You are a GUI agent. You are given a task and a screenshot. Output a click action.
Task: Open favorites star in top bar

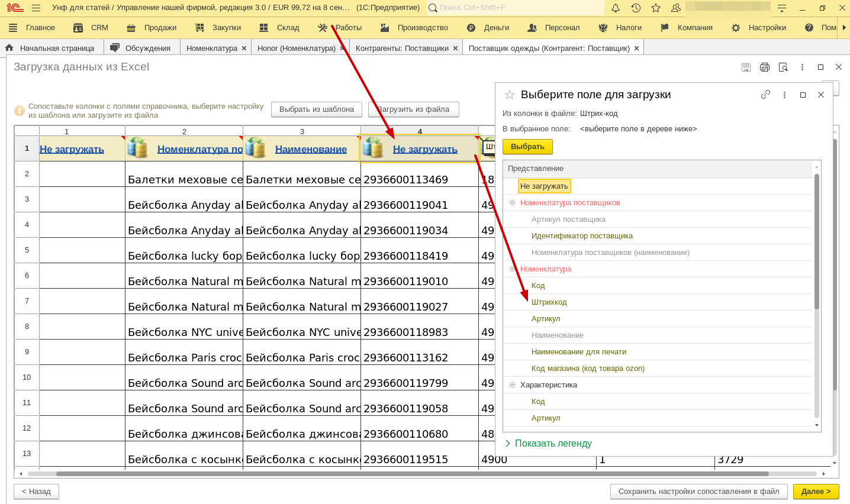coord(656,8)
